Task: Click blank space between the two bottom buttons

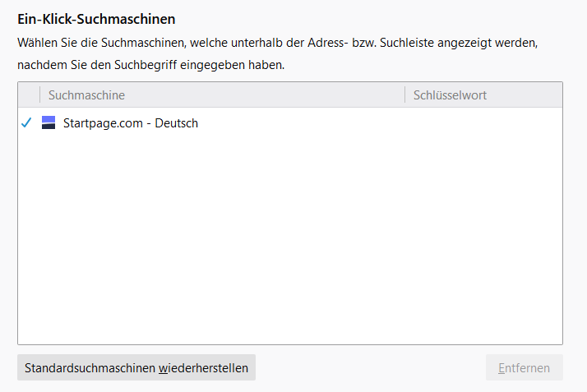Action: [x=370, y=368]
